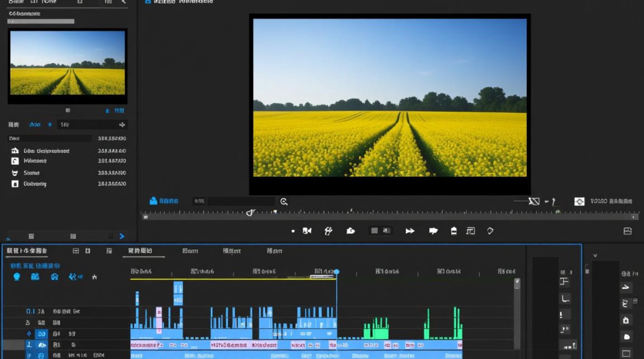Click the forward arrow icon in the right sidebar
This screenshot has height=359, width=644.
click(x=625, y=287)
